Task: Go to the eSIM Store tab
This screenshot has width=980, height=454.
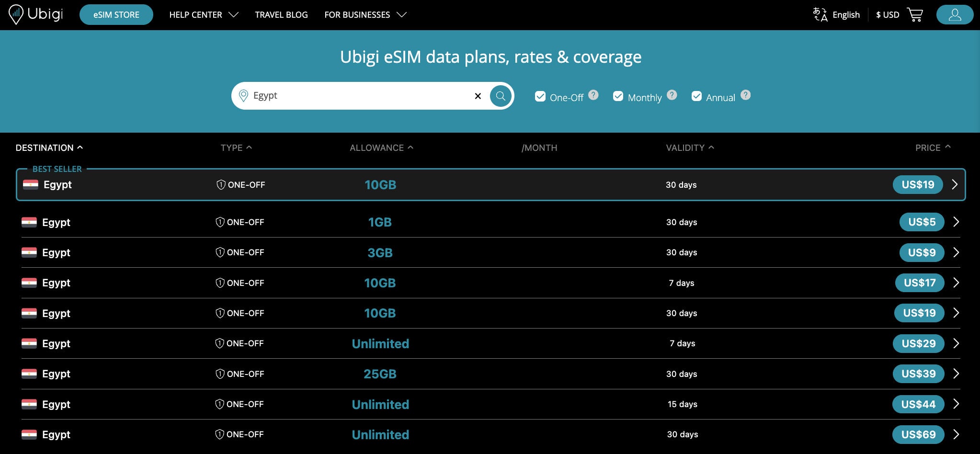Action: 116,14
